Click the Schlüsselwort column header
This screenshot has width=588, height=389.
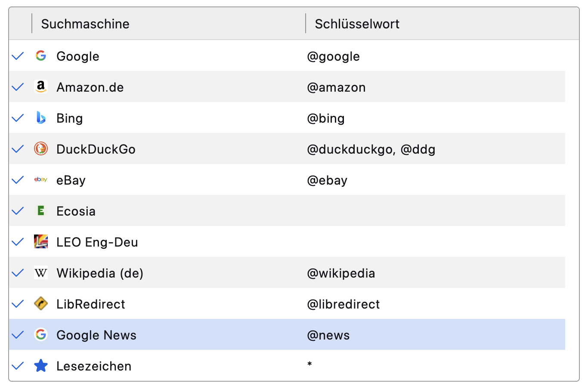point(357,24)
